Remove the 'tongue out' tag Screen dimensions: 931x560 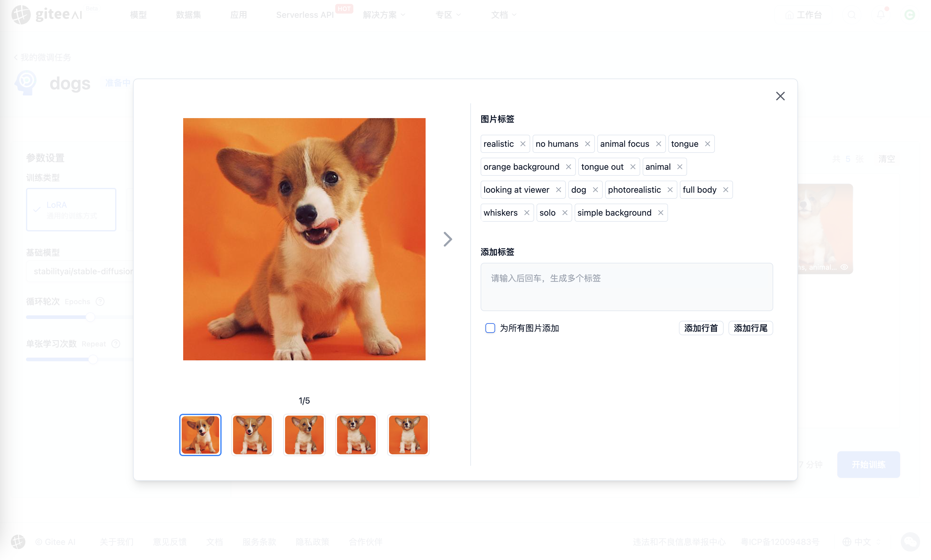pos(632,167)
